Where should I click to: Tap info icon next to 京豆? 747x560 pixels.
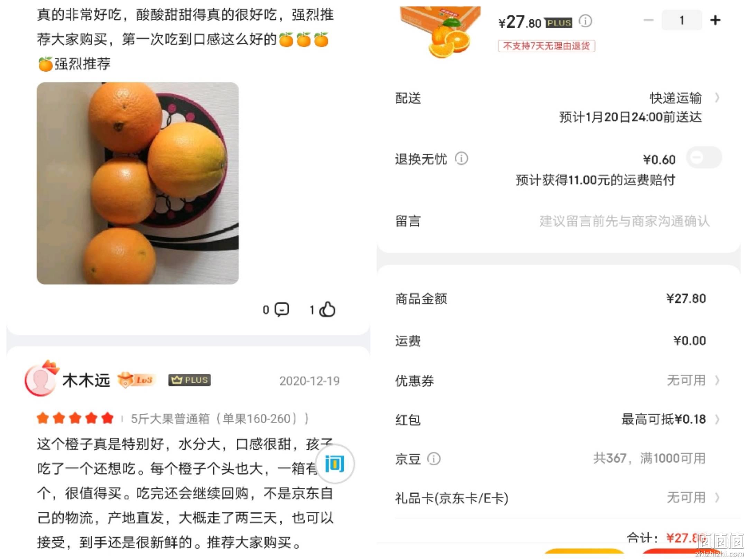[434, 459]
